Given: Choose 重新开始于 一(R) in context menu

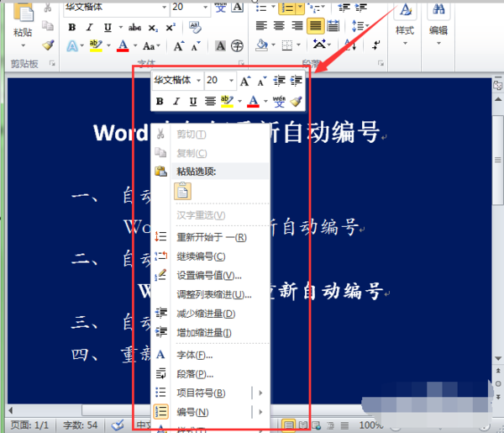Looking at the screenshot, I should click(210, 237).
